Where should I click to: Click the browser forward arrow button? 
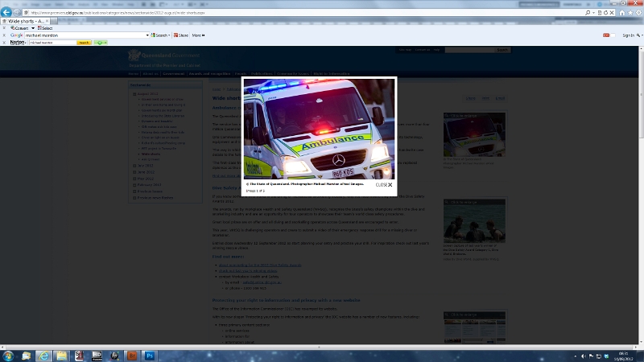pos(17,13)
